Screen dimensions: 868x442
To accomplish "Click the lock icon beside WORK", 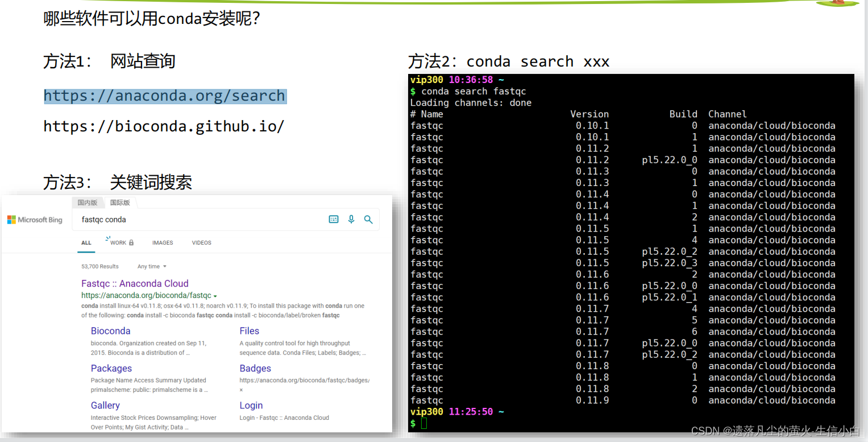I will point(131,242).
